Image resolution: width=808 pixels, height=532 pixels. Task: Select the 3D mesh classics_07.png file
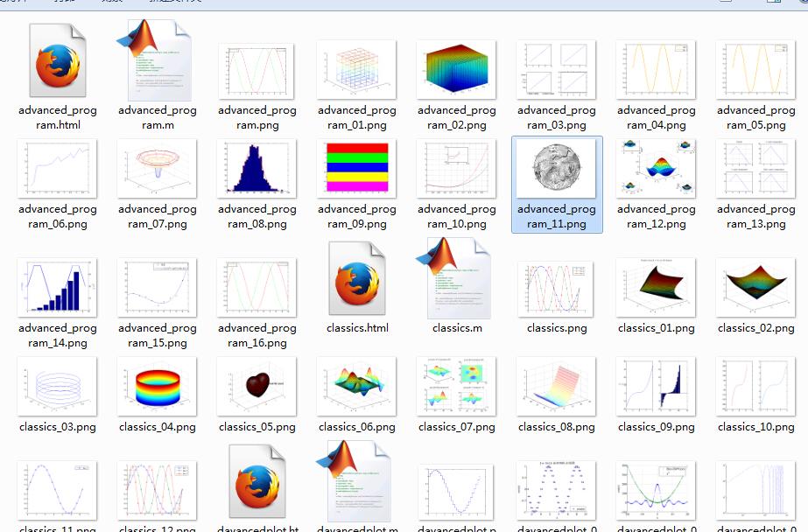pos(456,385)
